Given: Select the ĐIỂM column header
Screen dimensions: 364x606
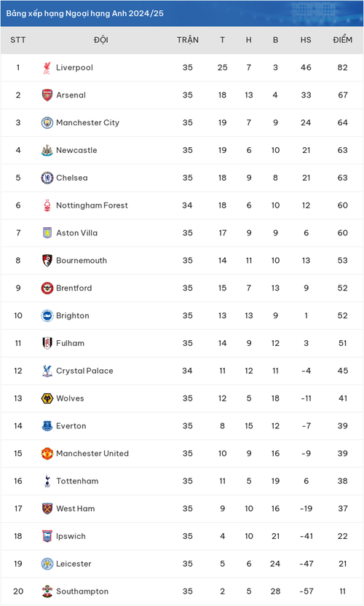Looking at the screenshot, I should pyautogui.click(x=343, y=40).
